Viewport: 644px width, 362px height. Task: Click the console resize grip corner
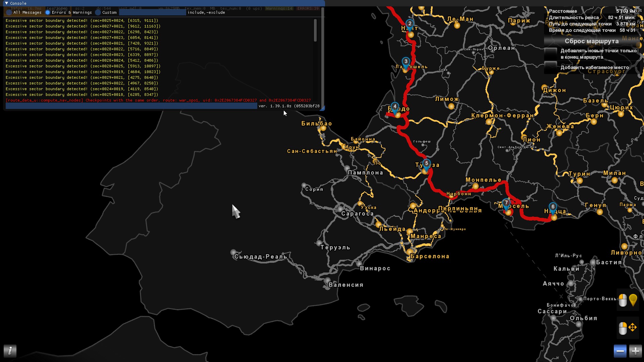pos(322,108)
